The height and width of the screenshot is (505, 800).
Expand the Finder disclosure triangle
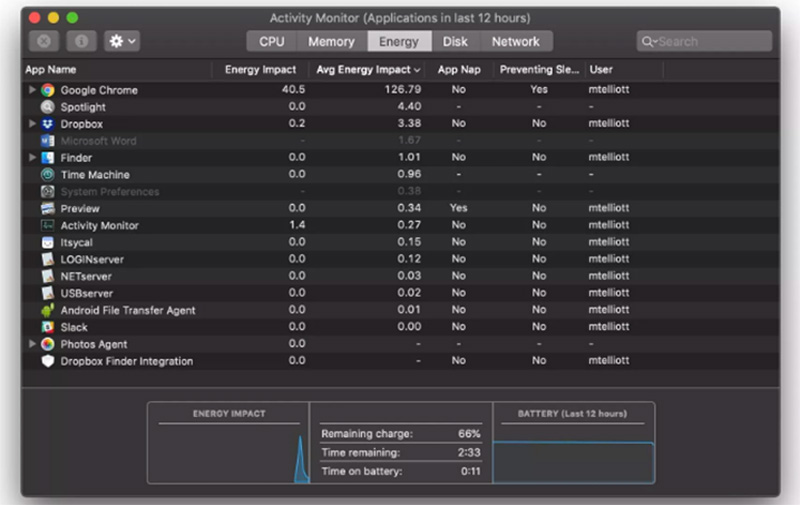(x=32, y=158)
